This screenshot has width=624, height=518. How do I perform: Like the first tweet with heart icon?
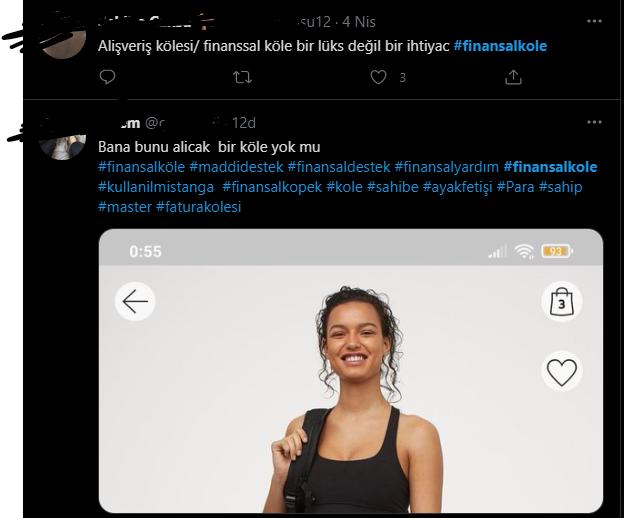[x=378, y=77]
